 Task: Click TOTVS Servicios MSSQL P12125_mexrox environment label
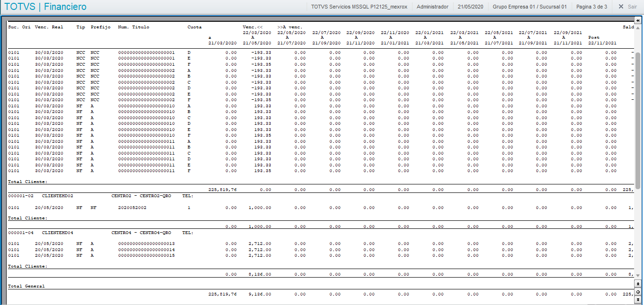(360, 7)
